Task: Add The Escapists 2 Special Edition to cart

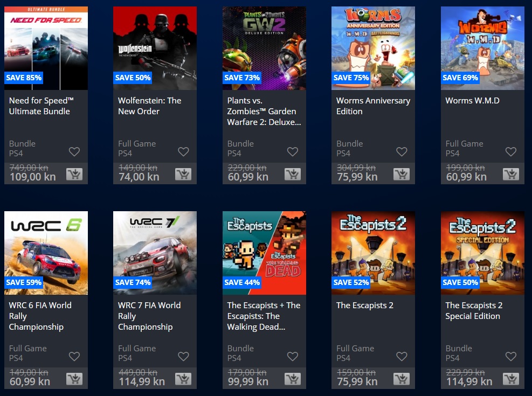Action: point(511,379)
